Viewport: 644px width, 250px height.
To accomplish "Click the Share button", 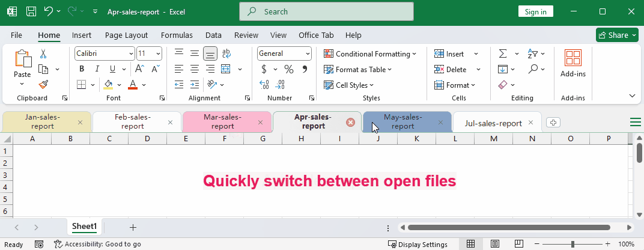I will [617, 35].
